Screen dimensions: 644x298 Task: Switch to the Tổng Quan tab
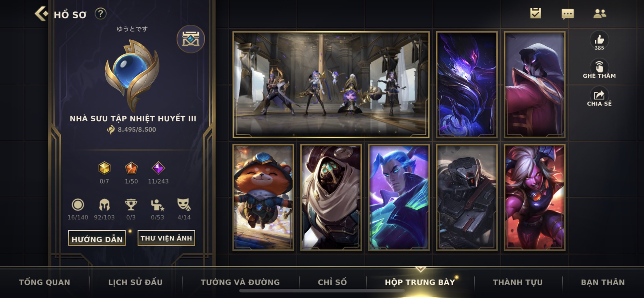pos(44,282)
